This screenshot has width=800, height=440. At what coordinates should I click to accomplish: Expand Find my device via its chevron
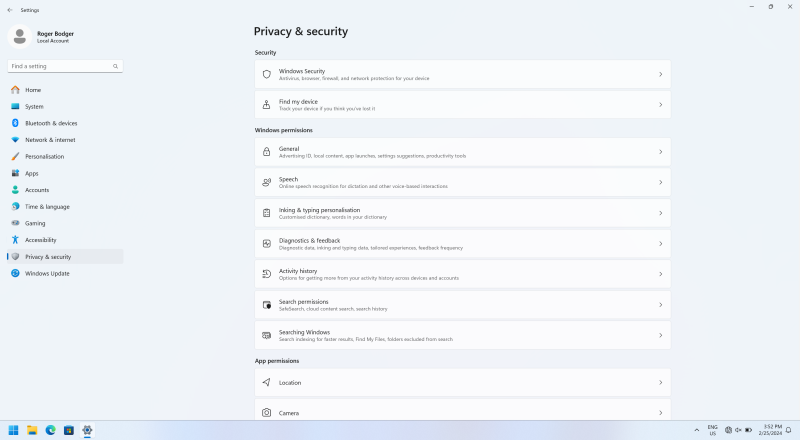(x=660, y=105)
